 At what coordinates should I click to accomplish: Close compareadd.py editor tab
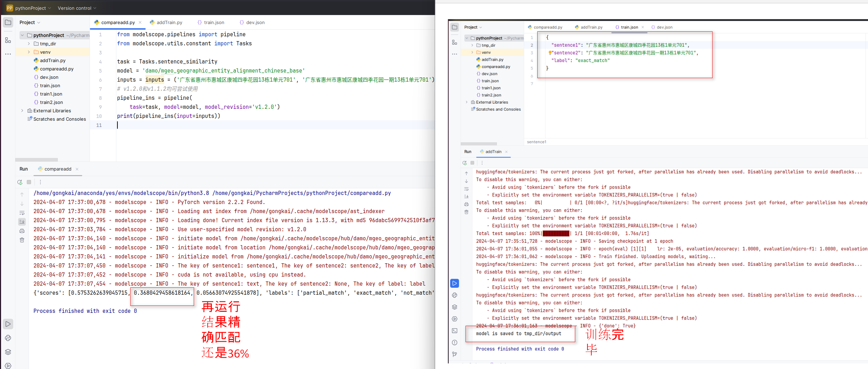point(140,22)
